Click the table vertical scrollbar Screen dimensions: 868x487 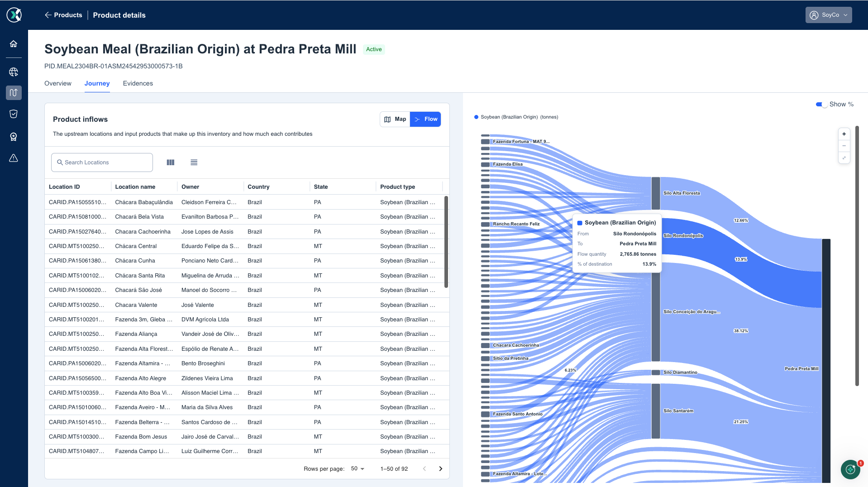[446, 242]
